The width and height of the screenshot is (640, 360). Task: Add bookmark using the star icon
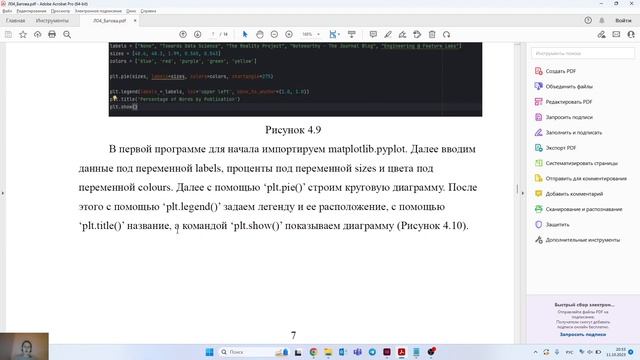coord(23,35)
